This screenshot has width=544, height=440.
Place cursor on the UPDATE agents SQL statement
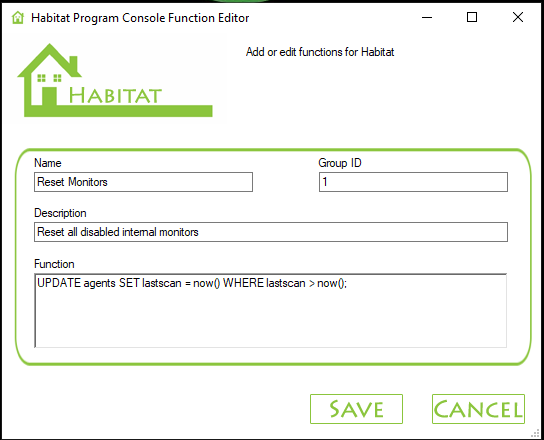pos(192,283)
